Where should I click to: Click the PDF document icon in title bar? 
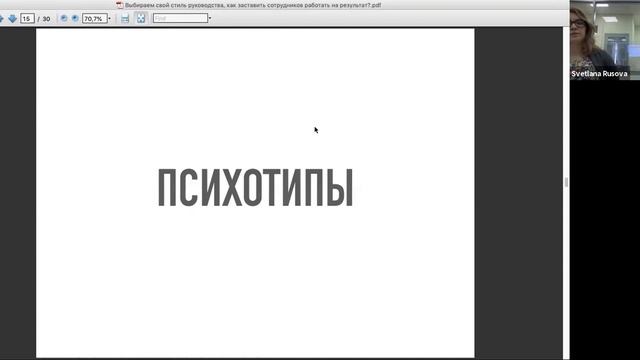(x=120, y=5)
